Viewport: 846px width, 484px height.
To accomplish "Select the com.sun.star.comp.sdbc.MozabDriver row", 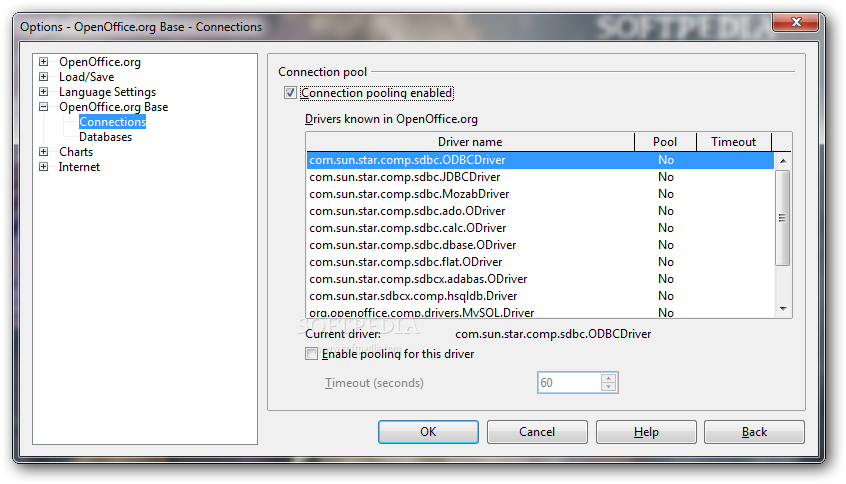I will [540, 194].
